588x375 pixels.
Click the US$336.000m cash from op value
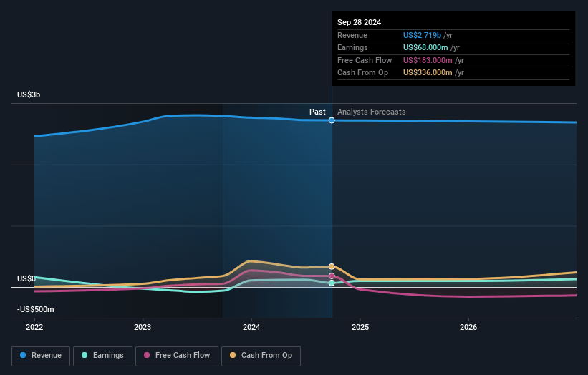(428, 73)
